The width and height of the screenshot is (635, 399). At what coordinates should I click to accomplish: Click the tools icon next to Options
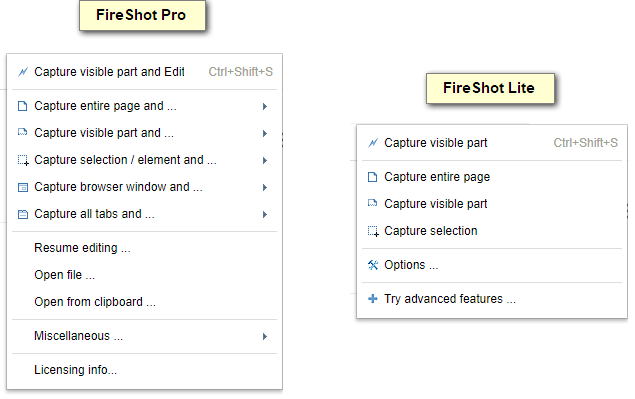373,265
